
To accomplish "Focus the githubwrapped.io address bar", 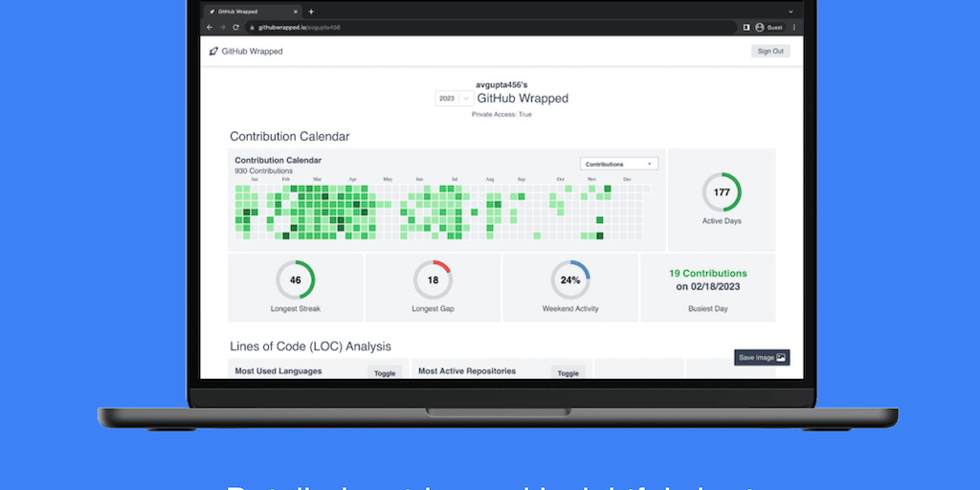I will pos(491,28).
